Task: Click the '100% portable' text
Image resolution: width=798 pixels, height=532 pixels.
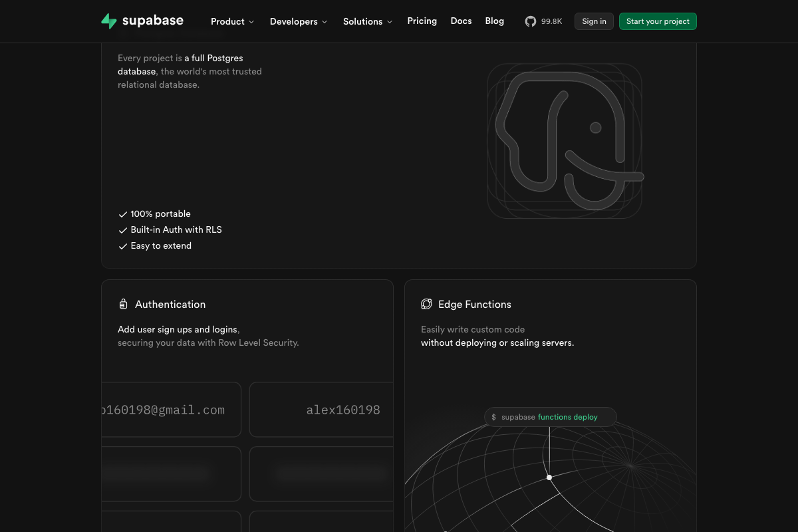Action: [x=160, y=214]
